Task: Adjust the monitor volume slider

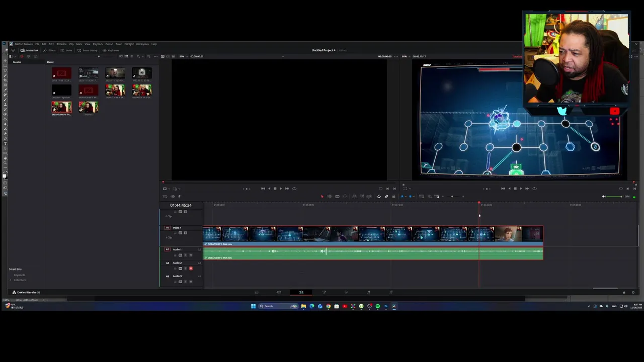Action: pyautogui.click(x=614, y=197)
